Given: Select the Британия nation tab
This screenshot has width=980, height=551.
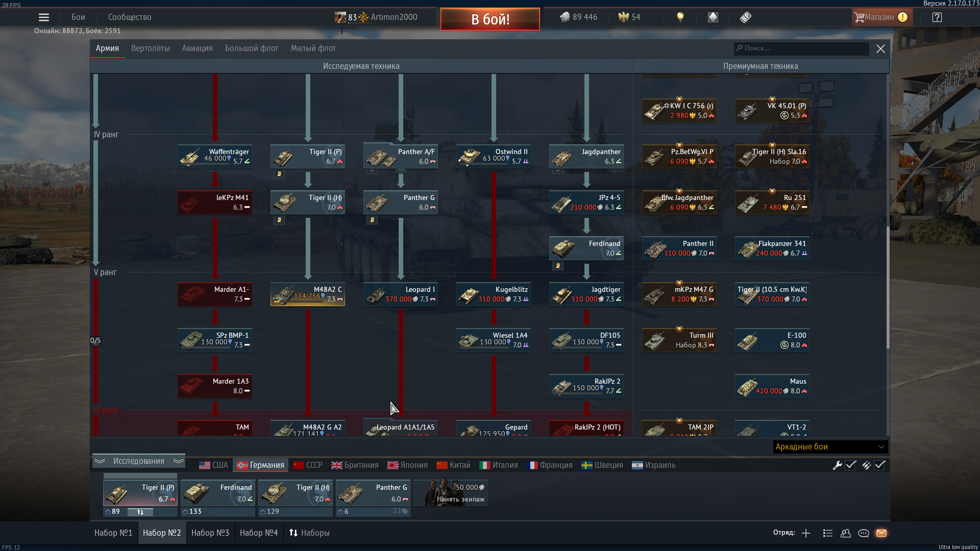Looking at the screenshot, I should 355,465.
